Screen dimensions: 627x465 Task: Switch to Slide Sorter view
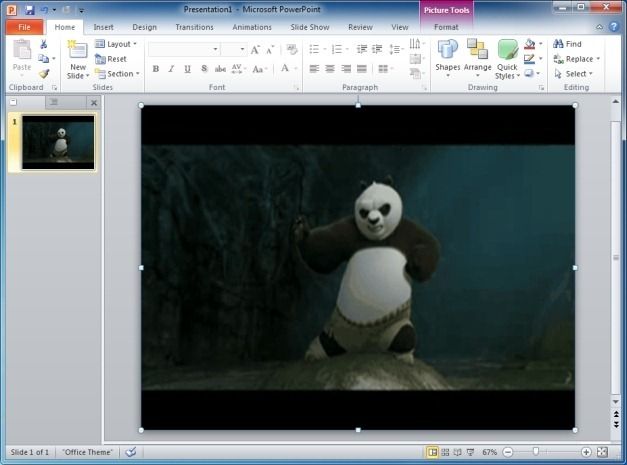coord(445,453)
